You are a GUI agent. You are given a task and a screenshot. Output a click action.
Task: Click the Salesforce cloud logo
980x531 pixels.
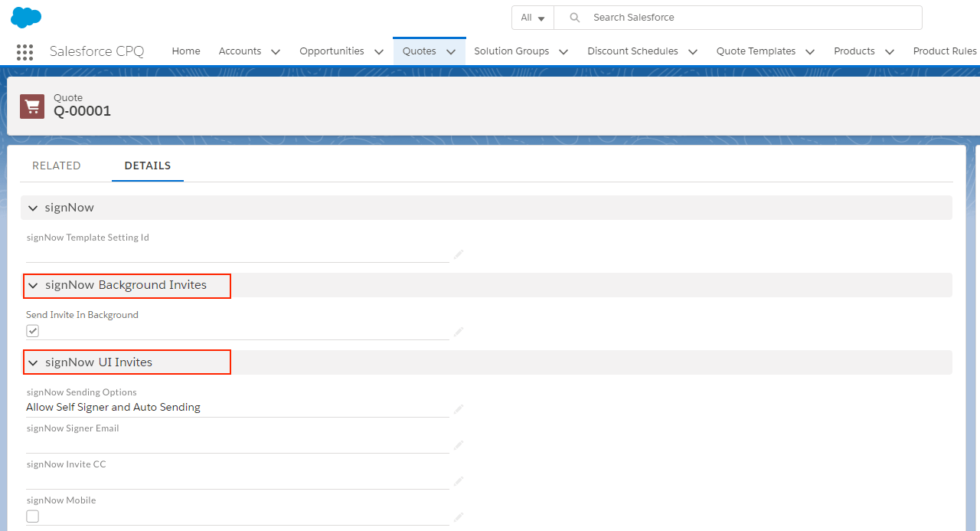coord(26,17)
